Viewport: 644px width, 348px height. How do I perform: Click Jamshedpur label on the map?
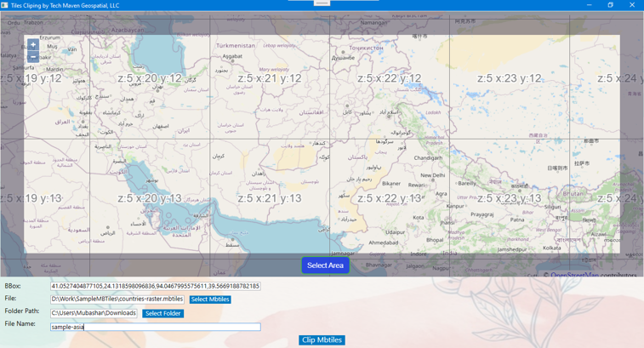pos(512,249)
